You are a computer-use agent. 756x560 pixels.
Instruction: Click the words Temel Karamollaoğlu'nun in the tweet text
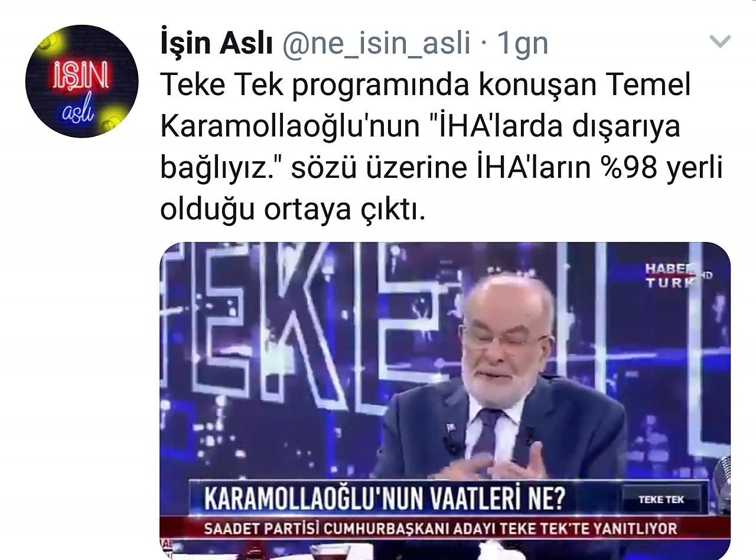pos(425,106)
